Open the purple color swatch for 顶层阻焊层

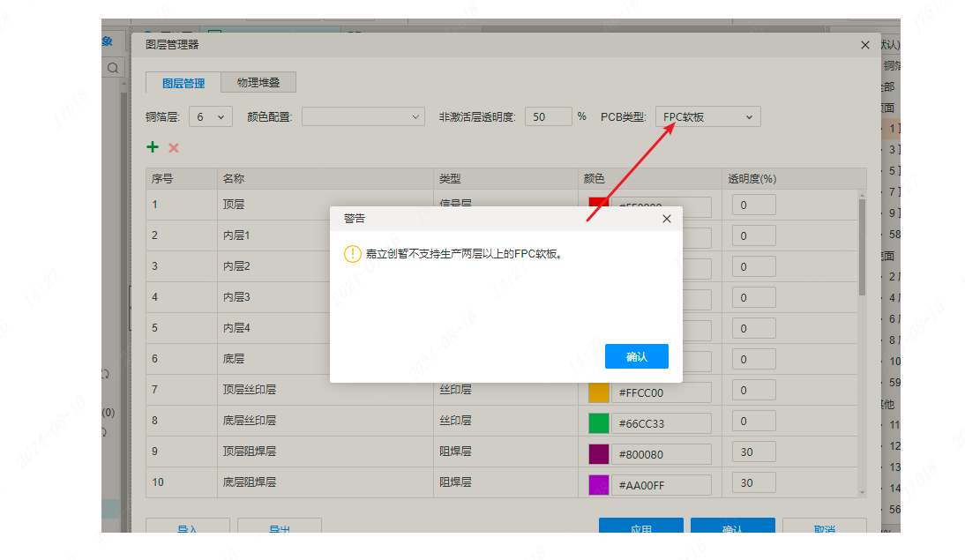click(599, 454)
